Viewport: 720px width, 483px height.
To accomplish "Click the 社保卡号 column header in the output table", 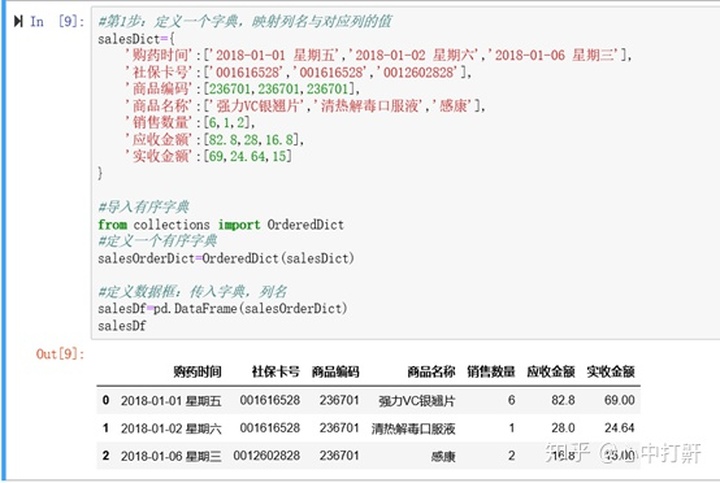I will pos(276,371).
